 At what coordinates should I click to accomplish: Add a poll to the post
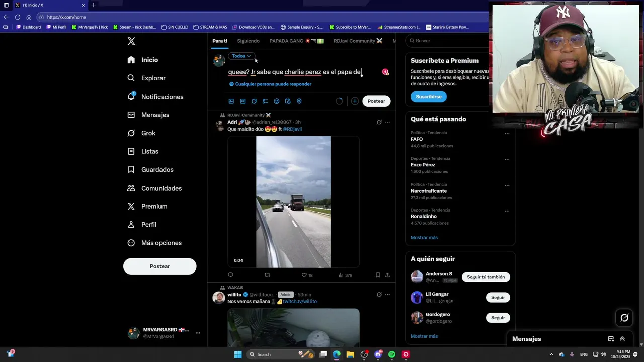(x=265, y=101)
